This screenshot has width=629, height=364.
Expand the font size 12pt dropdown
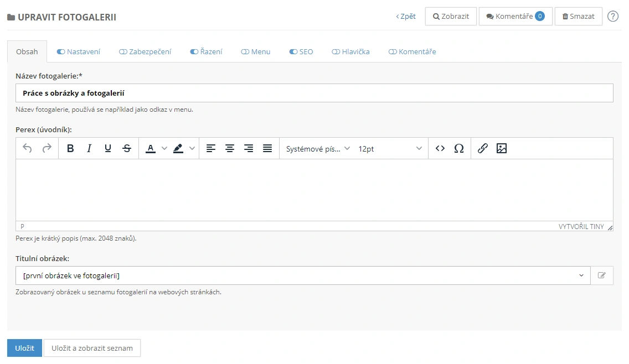[390, 148]
